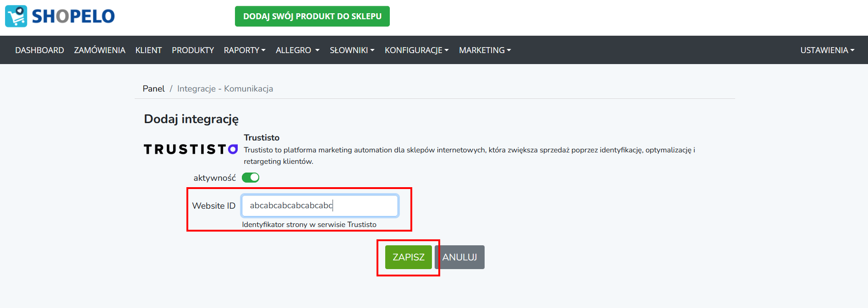Open the Ustawienia dropdown

point(827,50)
